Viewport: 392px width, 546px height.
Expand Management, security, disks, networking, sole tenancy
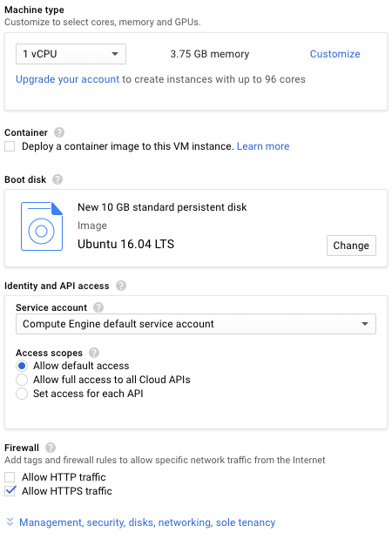point(147,522)
